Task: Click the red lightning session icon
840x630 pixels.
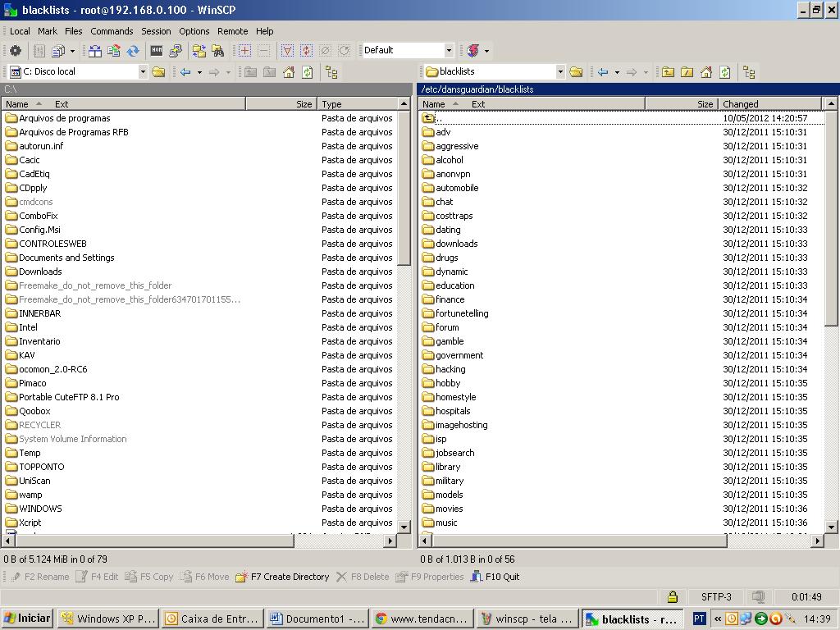Action: point(473,51)
